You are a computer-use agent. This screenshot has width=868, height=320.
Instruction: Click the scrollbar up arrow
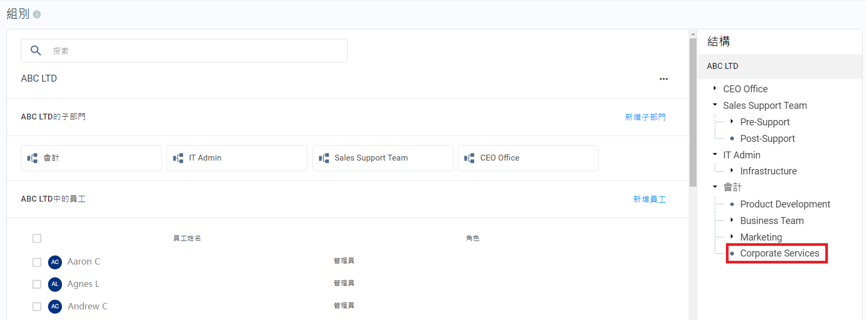tap(693, 34)
